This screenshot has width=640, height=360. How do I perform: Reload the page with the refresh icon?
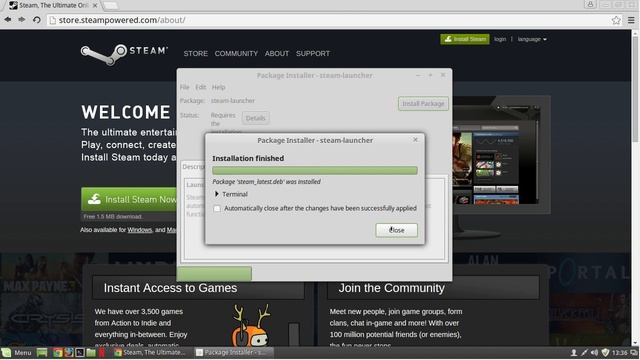coord(37,20)
